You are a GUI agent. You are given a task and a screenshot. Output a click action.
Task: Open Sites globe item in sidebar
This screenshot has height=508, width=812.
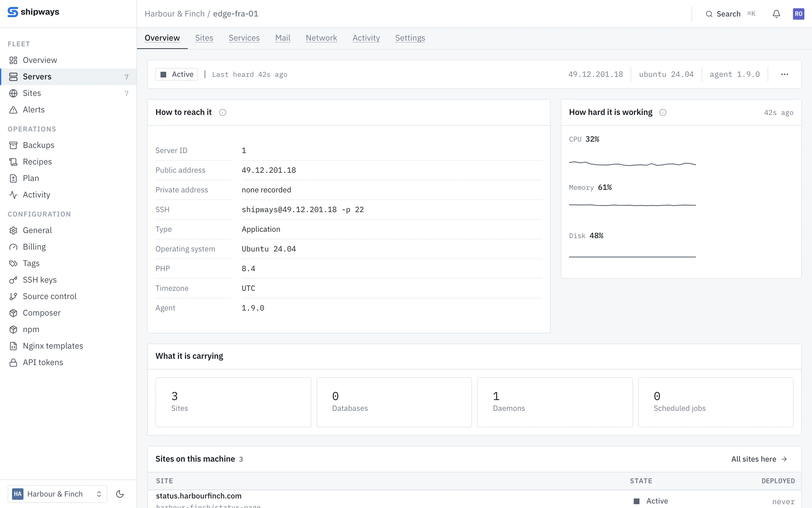(69, 93)
